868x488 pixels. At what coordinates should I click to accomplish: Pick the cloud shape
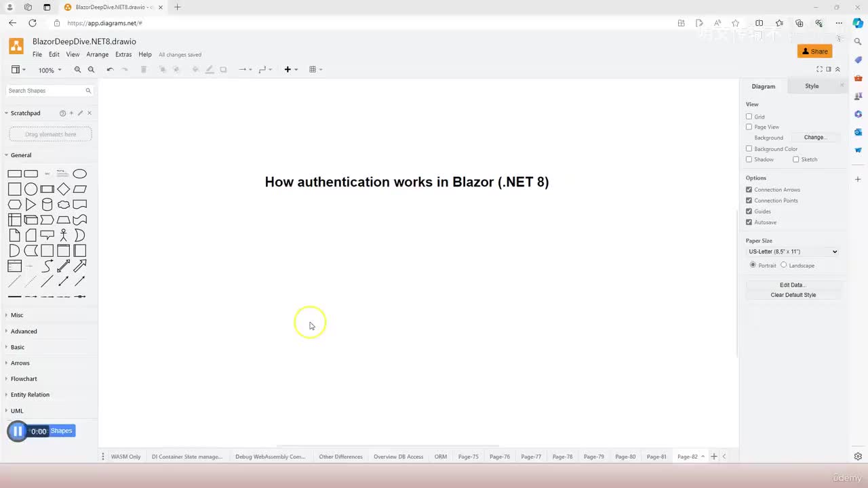(x=64, y=205)
